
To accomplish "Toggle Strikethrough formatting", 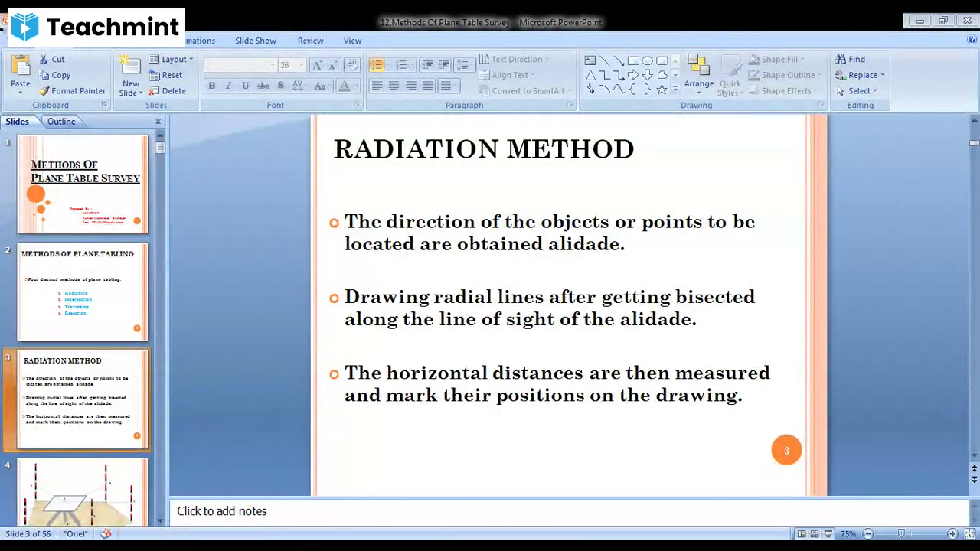I will point(263,86).
